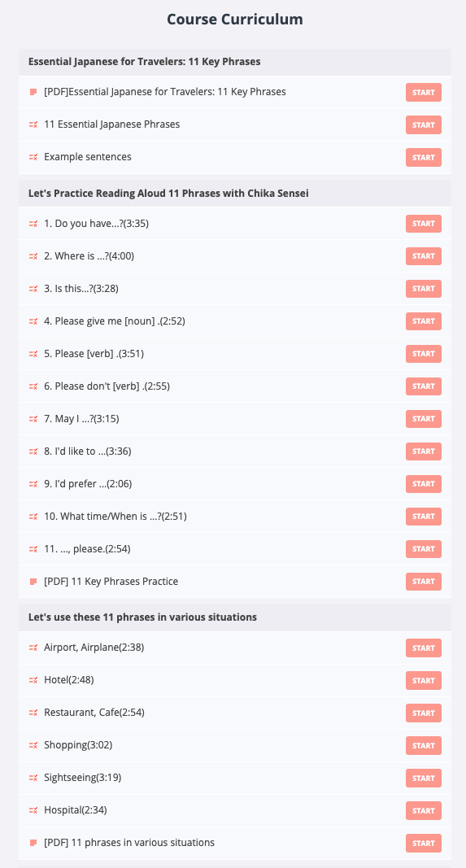Start the Shopping lesson
The height and width of the screenshot is (868, 466).
point(424,746)
